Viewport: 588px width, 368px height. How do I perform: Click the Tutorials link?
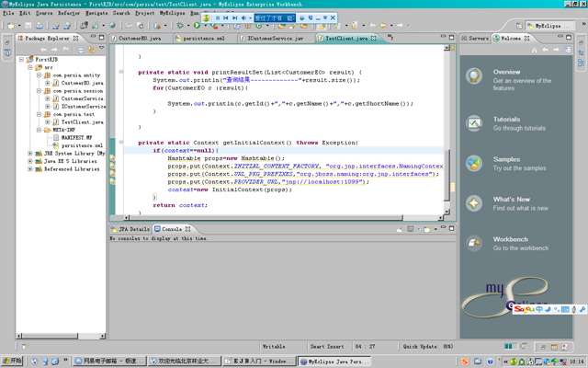[506, 120]
